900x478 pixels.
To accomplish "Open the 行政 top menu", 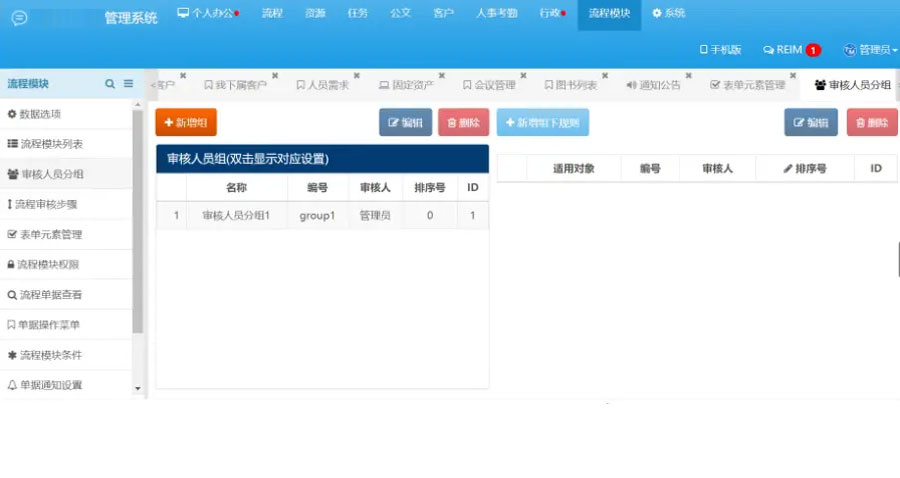I will [552, 13].
